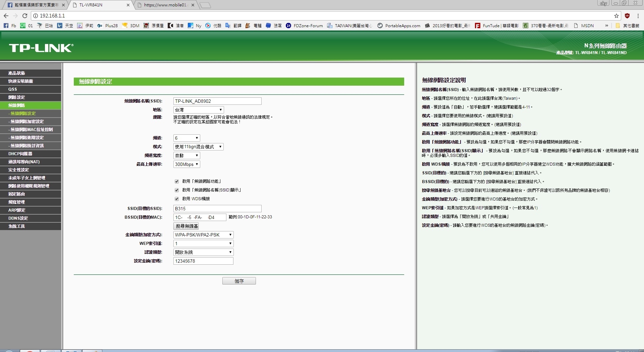644x352 pixels.
Task: Open the Plus28 bookmark
Action: point(108,26)
